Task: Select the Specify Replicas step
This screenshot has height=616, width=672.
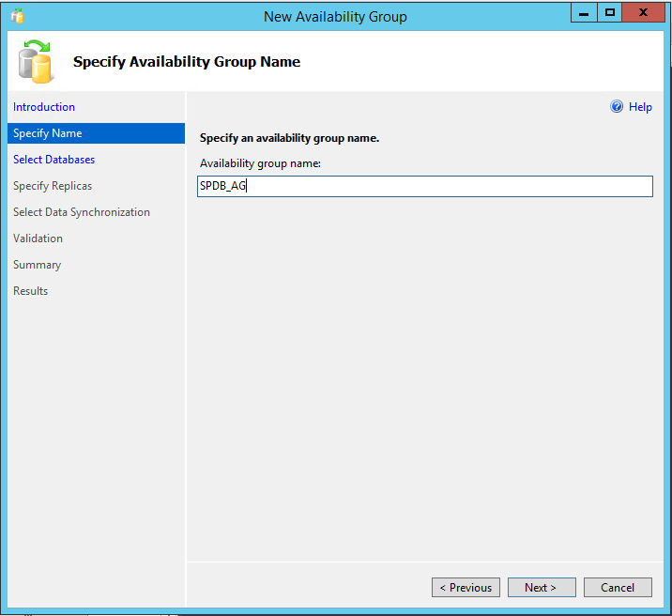Action: [53, 186]
